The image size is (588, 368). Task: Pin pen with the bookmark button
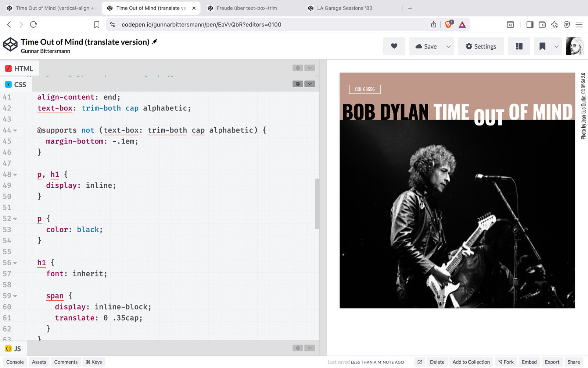[542, 46]
